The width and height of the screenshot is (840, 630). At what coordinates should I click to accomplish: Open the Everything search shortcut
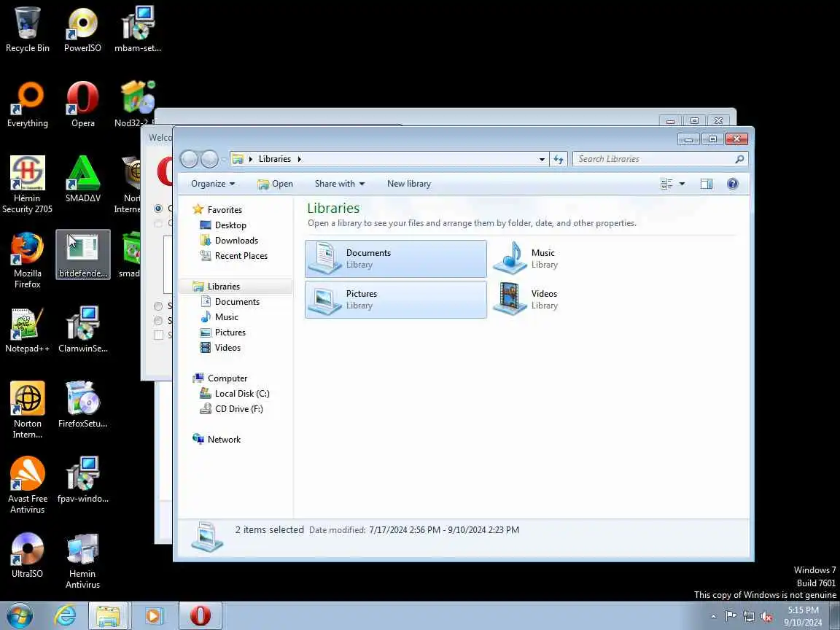(27, 105)
